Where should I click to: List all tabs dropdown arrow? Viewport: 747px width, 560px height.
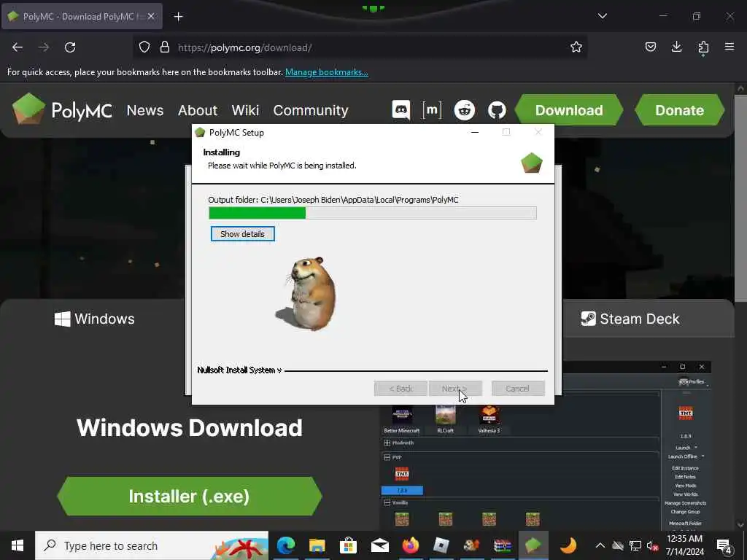click(602, 16)
